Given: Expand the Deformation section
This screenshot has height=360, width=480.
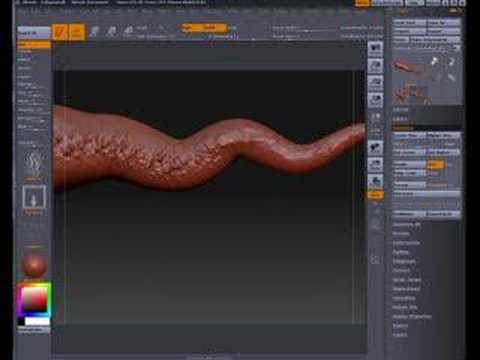Looking at the screenshot, I should (406, 243).
